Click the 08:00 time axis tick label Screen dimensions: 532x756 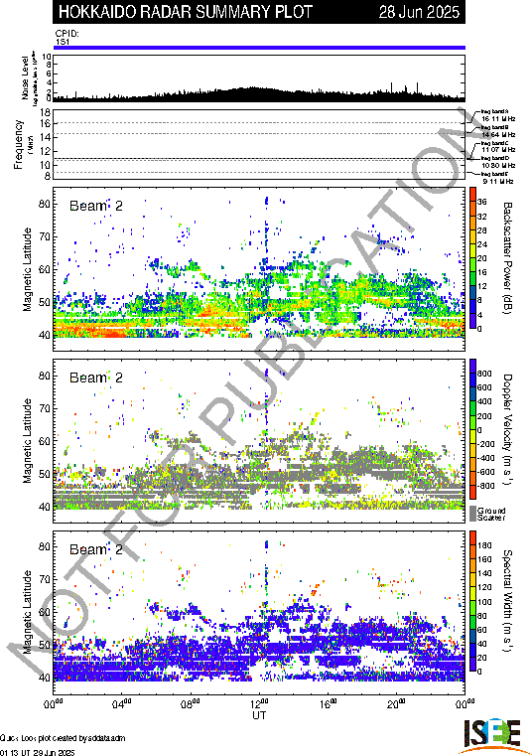click(x=191, y=703)
